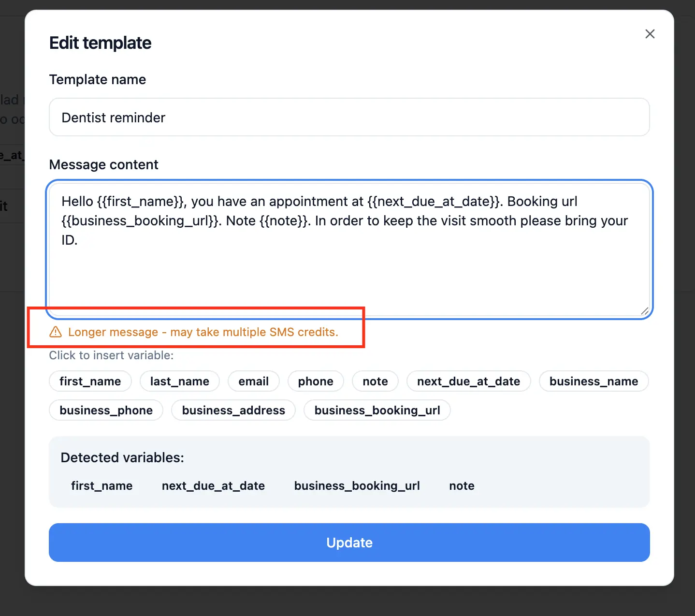Click the detected business_booking_url variable tag

357,486
